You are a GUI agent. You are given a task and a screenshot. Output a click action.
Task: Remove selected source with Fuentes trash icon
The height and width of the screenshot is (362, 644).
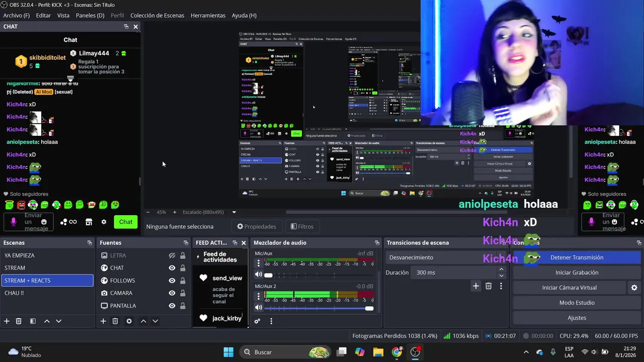(x=115, y=321)
